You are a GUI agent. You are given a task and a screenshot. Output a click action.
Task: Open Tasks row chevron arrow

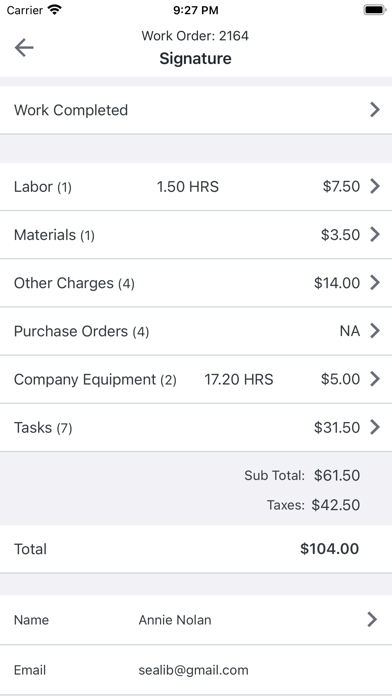pos(375,427)
